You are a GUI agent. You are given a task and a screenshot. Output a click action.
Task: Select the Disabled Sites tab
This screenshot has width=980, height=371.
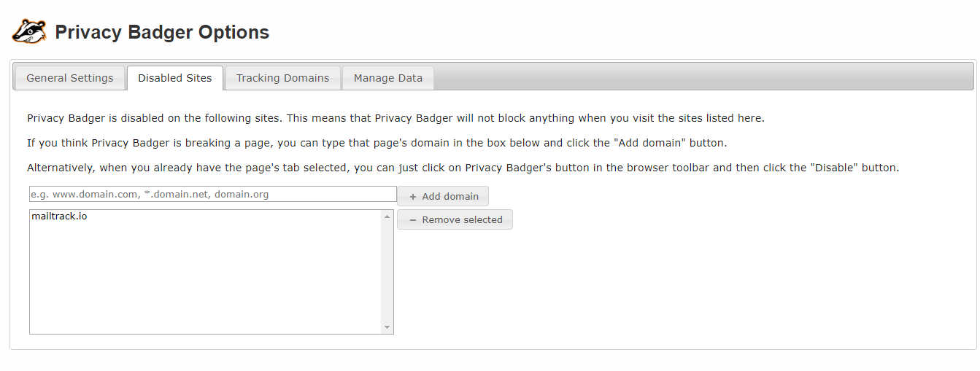click(175, 78)
